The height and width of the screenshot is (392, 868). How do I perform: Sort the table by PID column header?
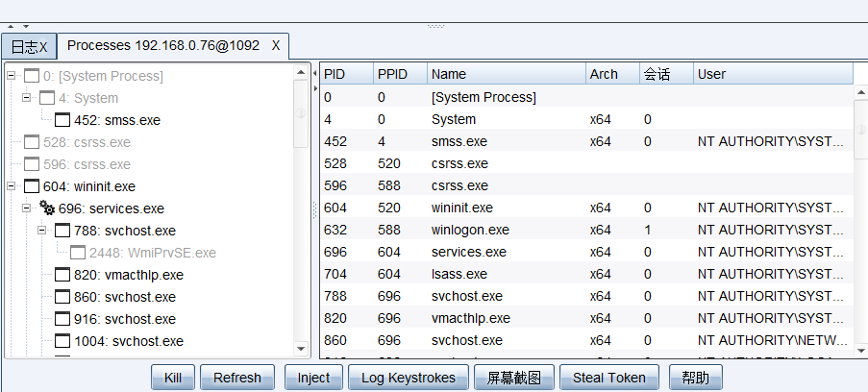pyautogui.click(x=346, y=74)
